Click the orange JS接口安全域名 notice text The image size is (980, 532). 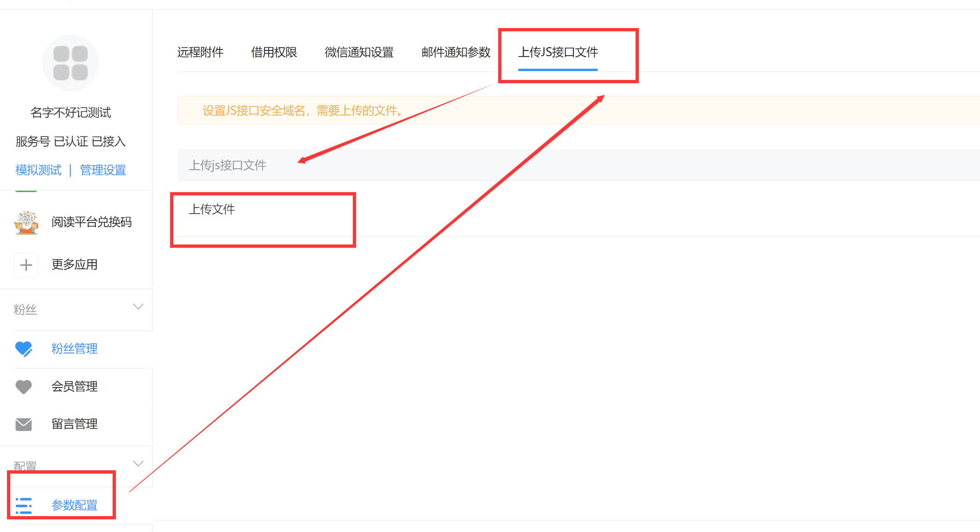(302, 111)
